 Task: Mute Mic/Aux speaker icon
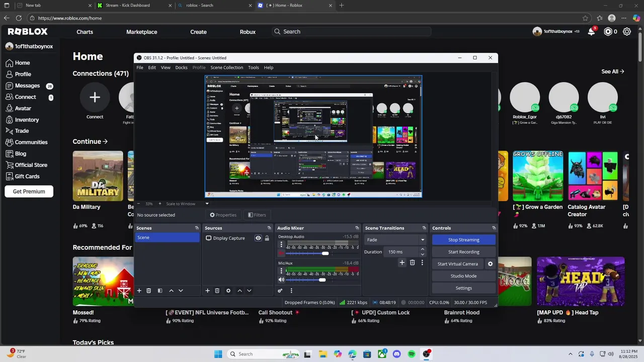pos(281,280)
